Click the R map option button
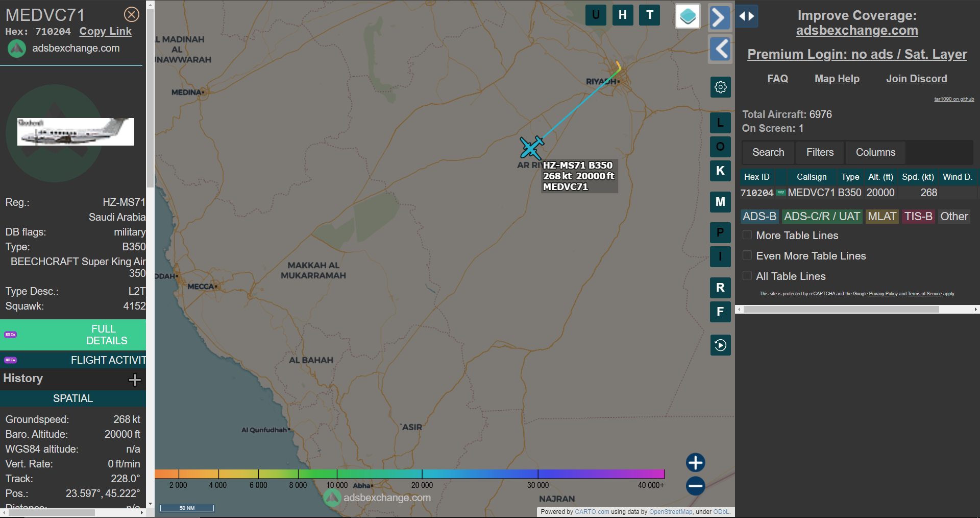The image size is (980, 518). 720,288
